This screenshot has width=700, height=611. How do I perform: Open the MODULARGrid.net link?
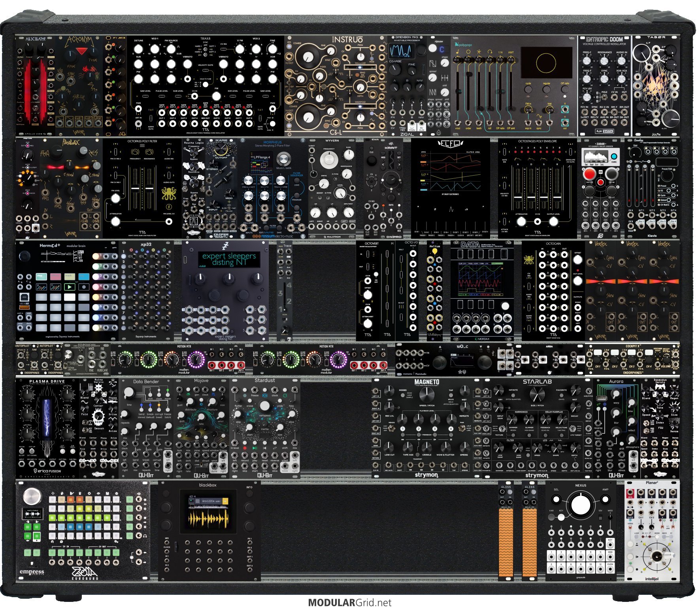(x=350, y=603)
